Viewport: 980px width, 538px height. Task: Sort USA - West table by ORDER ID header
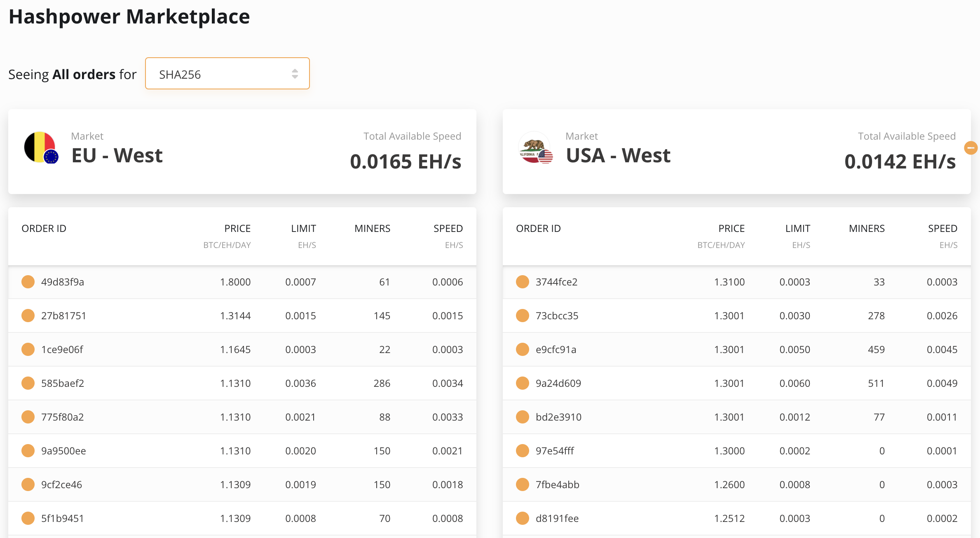pyautogui.click(x=538, y=229)
